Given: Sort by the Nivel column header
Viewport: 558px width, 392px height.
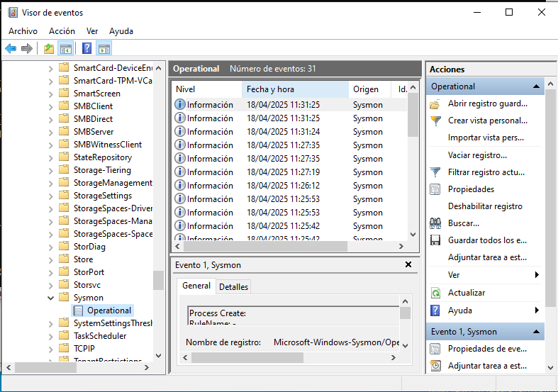Looking at the screenshot, I should 207,89.
